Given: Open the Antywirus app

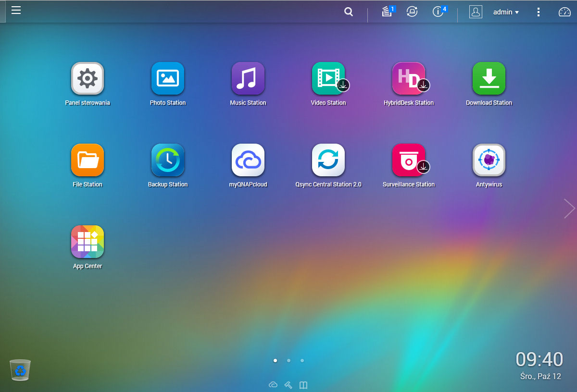Looking at the screenshot, I should 489,160.
